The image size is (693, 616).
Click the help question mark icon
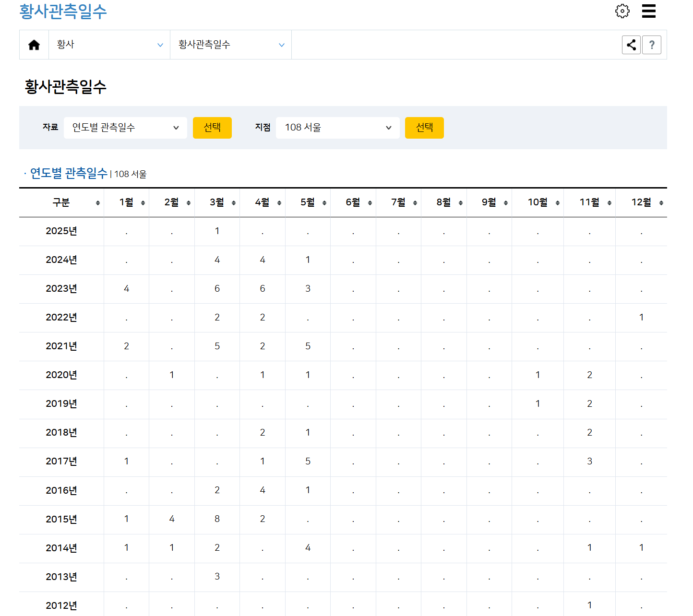click(652, 44)
